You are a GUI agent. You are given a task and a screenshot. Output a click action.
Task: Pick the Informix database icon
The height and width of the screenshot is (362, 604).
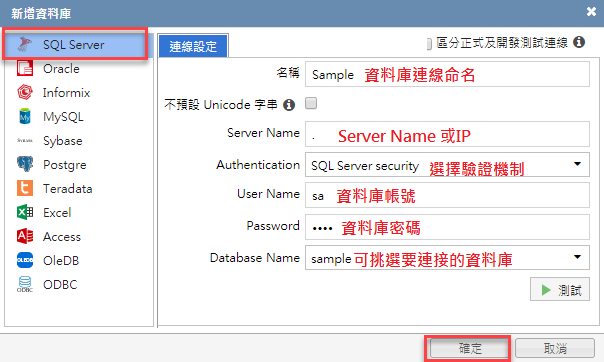(x=25, y=92)
